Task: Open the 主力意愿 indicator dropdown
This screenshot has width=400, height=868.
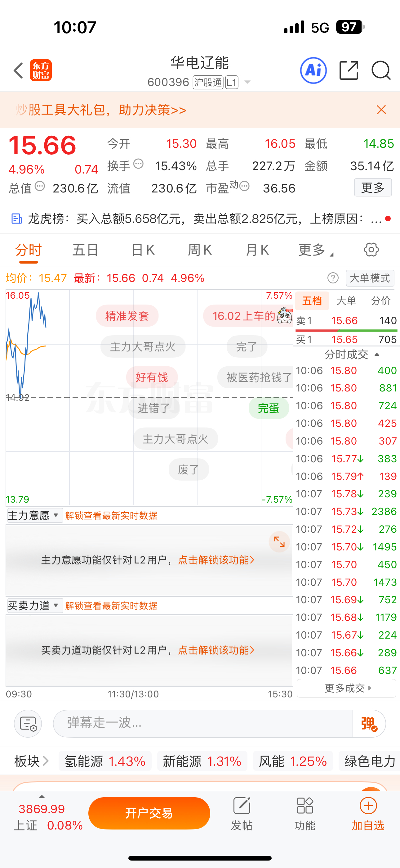Action: point(35,515)
